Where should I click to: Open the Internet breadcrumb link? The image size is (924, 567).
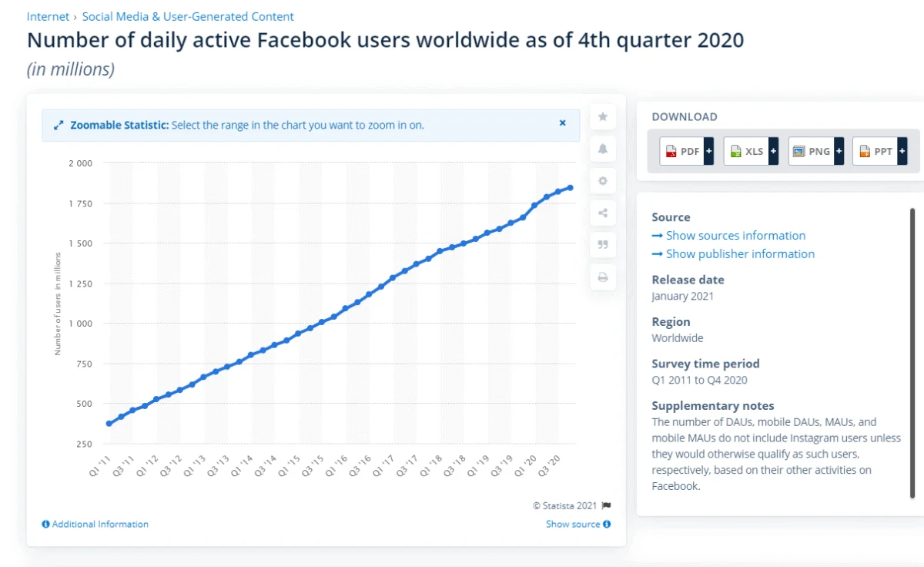[48, 16]
